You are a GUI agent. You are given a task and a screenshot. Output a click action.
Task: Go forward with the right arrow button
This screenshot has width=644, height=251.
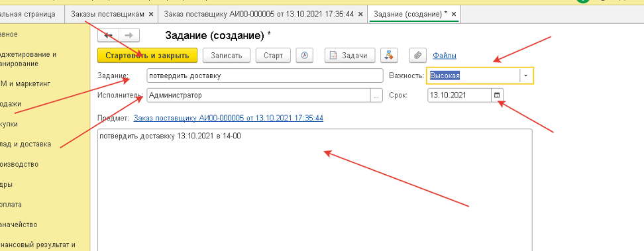[x=129, y=35]
